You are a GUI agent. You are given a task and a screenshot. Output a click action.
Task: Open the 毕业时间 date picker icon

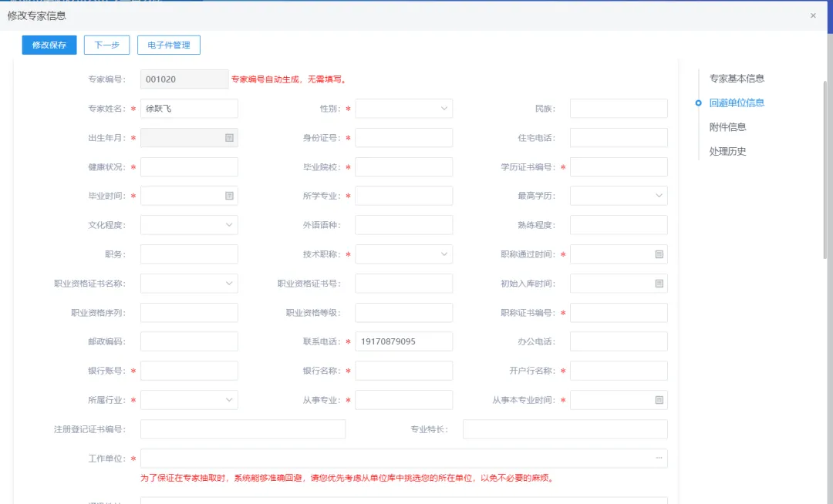229,196
